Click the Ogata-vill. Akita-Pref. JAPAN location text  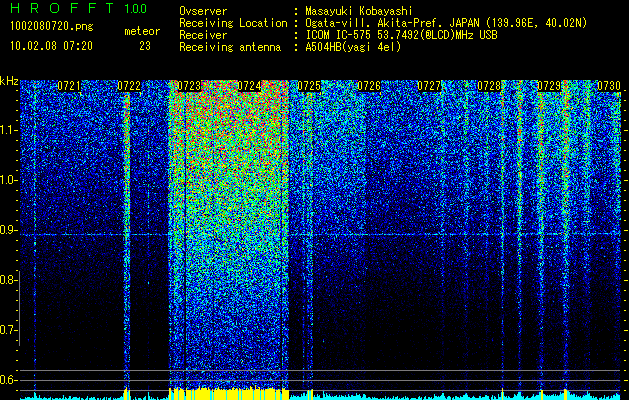point(446,23)
